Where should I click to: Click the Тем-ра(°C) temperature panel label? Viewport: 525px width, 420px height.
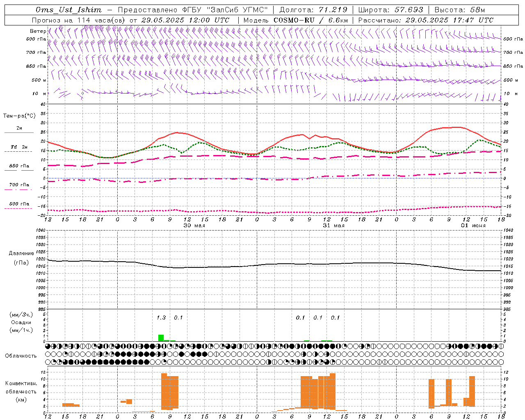tap(19, 116)
